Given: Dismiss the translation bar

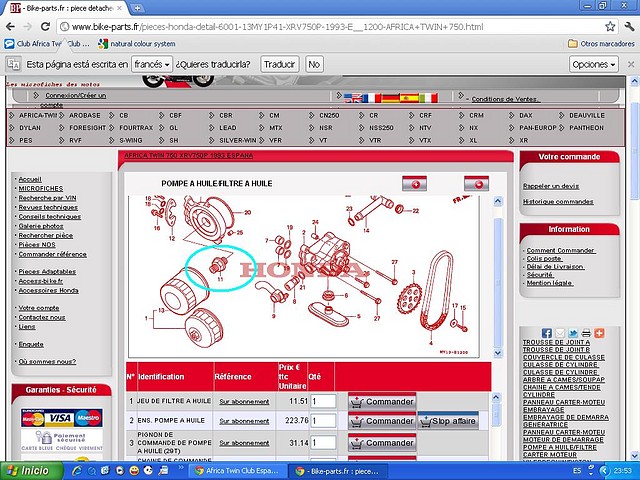Looking at the screenshot, I should [x=631, y=64].
